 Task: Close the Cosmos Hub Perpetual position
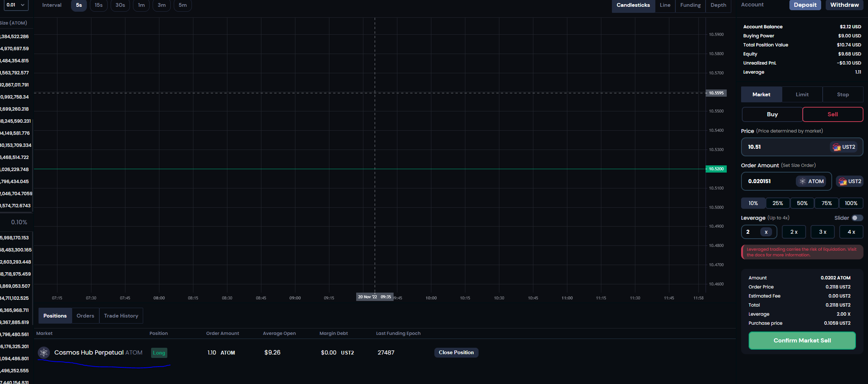pos(456,353)
